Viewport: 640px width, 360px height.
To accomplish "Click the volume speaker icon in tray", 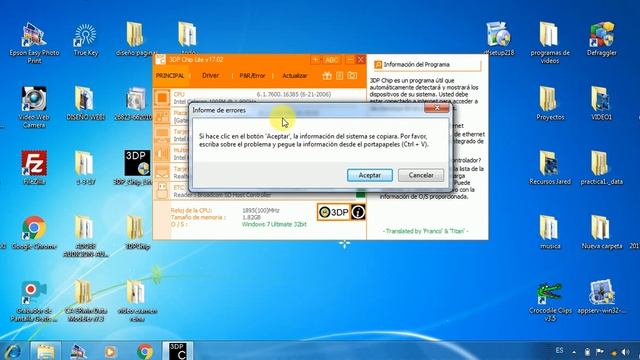I will [625, 351].
